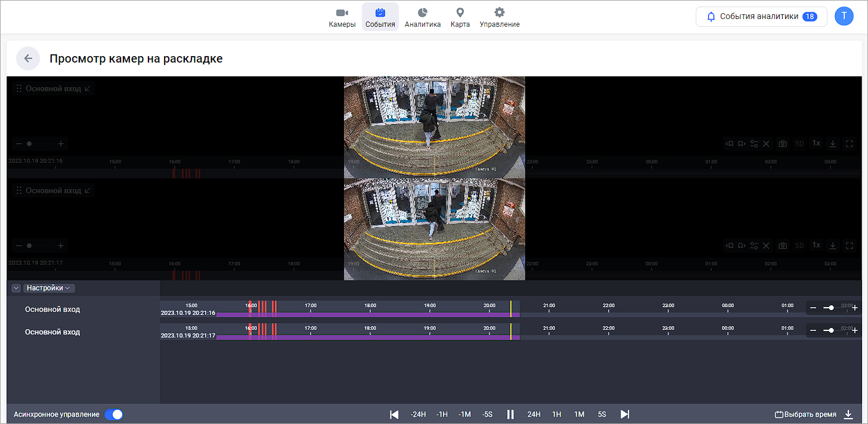Click the back arrow next to the page title
The height and width of the screenshot is (424, 868).
pyautogui.click(x=28, y=58)
